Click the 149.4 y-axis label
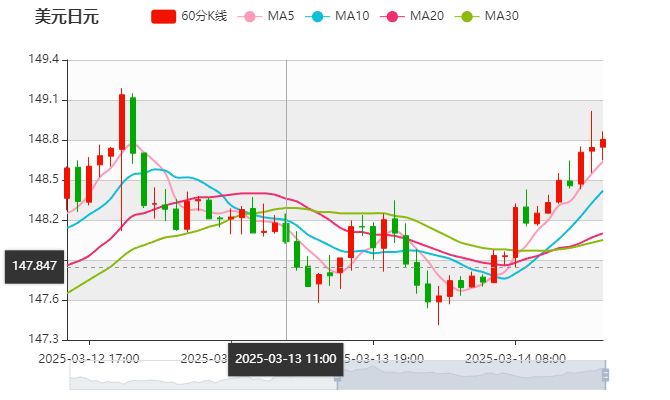 48,60
